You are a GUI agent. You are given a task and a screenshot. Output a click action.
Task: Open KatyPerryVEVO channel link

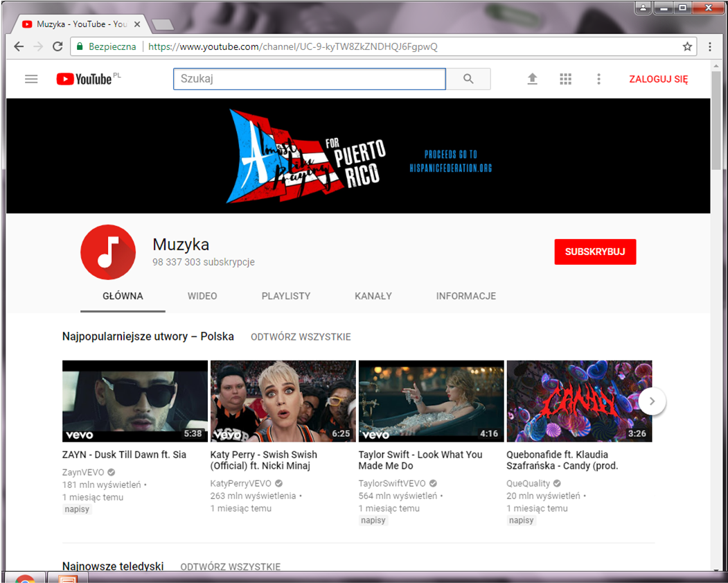tap(240, 484)
